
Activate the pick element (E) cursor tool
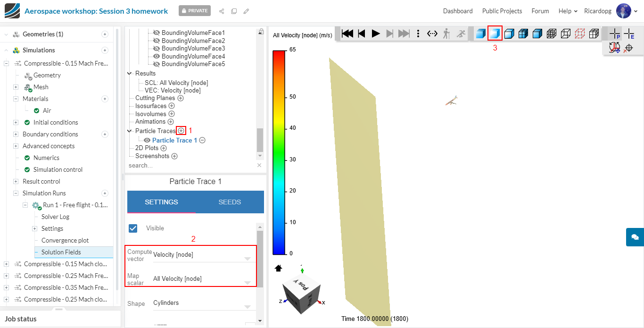629,34
